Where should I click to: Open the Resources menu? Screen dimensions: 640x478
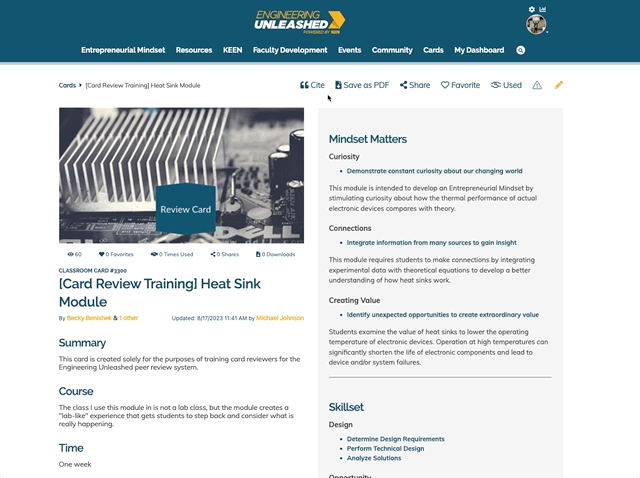click(x=194, y=50)
